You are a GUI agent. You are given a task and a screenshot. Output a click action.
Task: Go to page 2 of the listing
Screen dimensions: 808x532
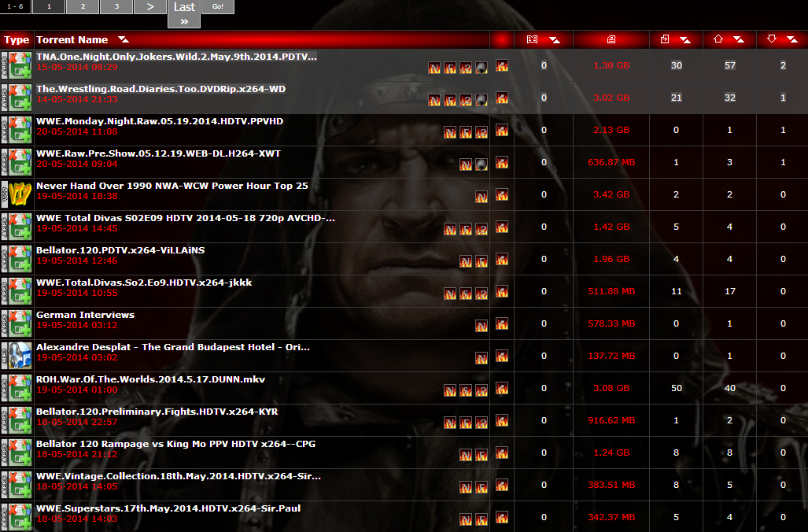click(x=83, y=7)
